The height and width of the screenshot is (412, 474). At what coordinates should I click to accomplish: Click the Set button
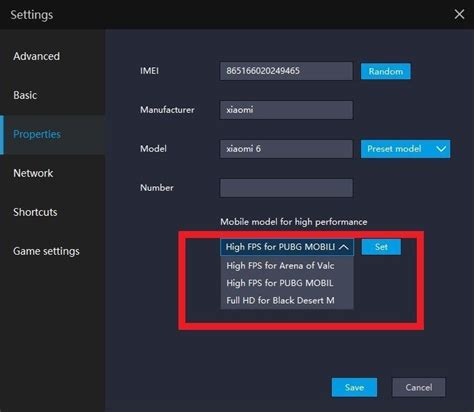[381, 247]
